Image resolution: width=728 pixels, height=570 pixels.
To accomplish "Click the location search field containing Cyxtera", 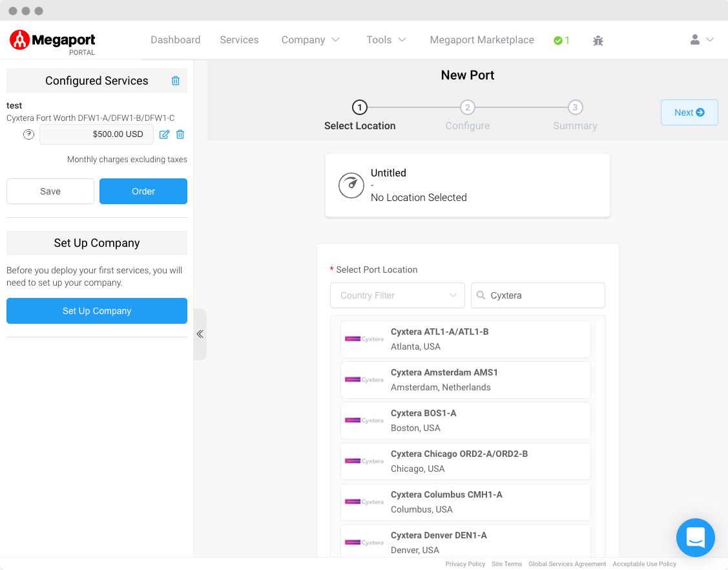I will 537,295.
